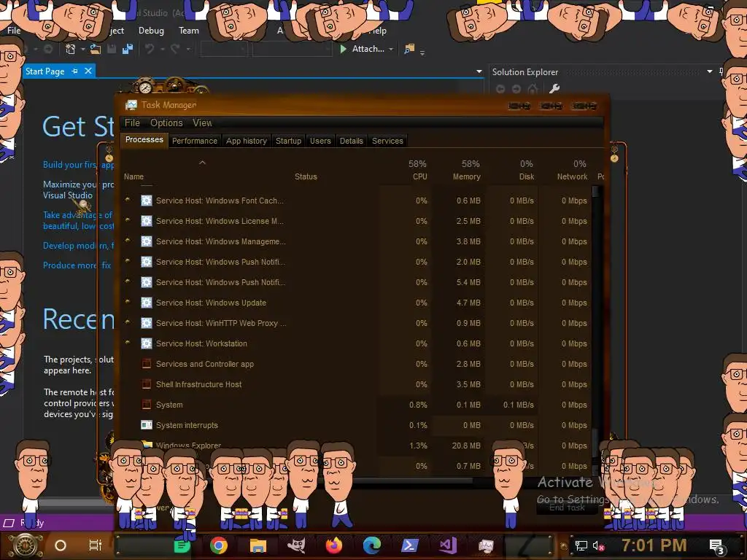Click the Navigate Forward arrow in toolbar

pos(48,49)
